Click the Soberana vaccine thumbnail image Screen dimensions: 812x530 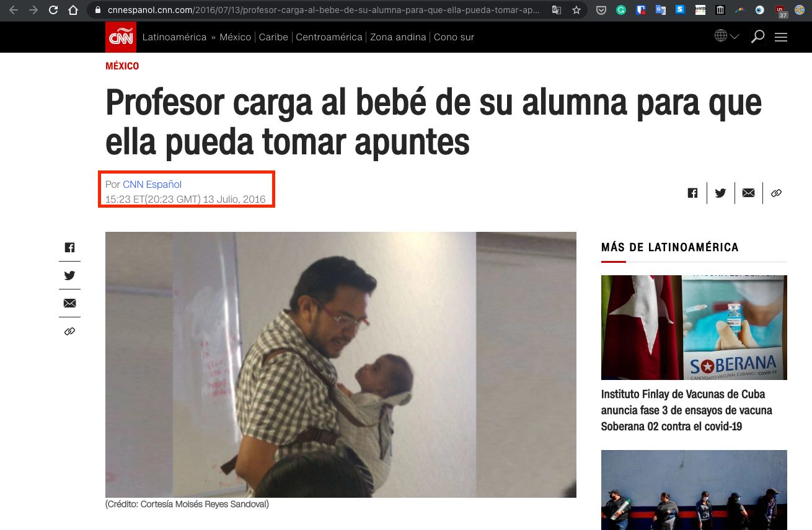coord(694,327)
